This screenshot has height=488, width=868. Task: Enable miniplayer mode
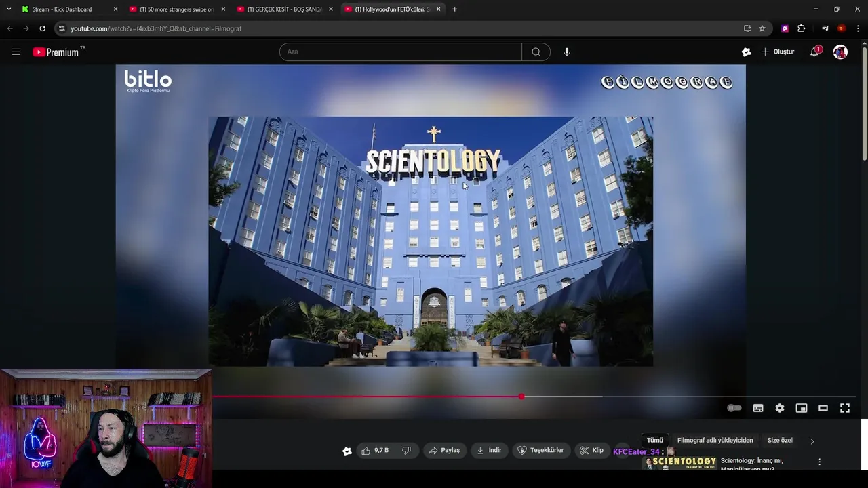(802, 408)
